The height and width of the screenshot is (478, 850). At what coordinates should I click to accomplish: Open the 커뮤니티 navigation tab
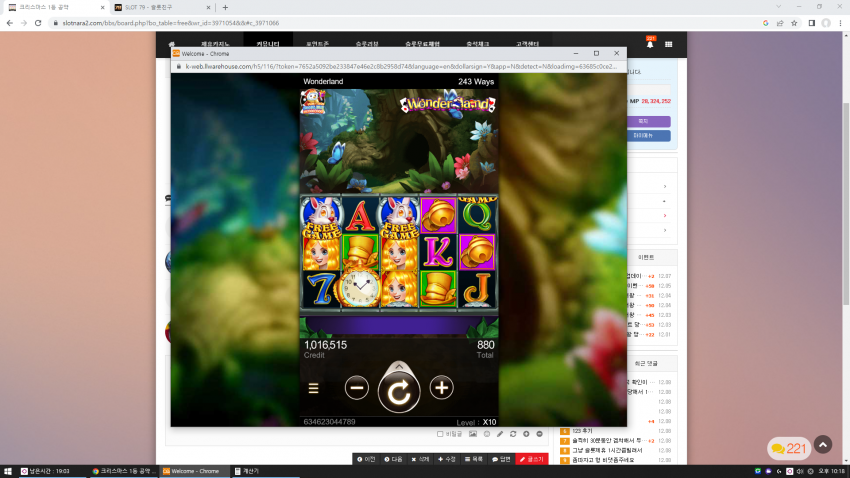tap(268, 44)
